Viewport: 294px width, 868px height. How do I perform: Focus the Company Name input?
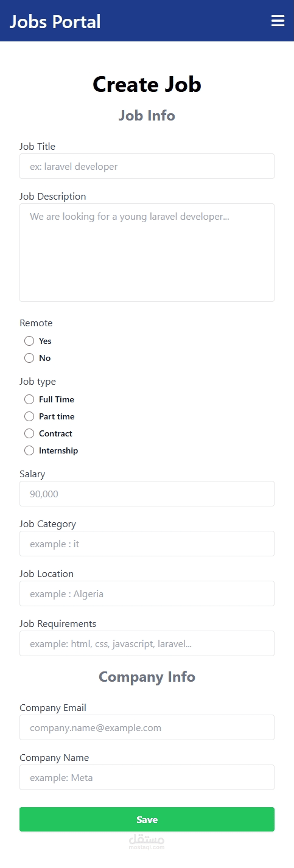coord(147,777)
